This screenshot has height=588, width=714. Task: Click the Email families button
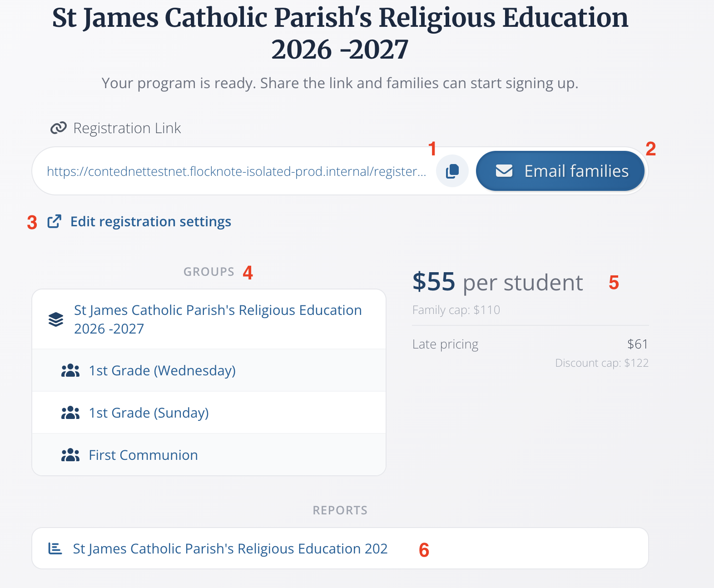(x=560, y=171)
